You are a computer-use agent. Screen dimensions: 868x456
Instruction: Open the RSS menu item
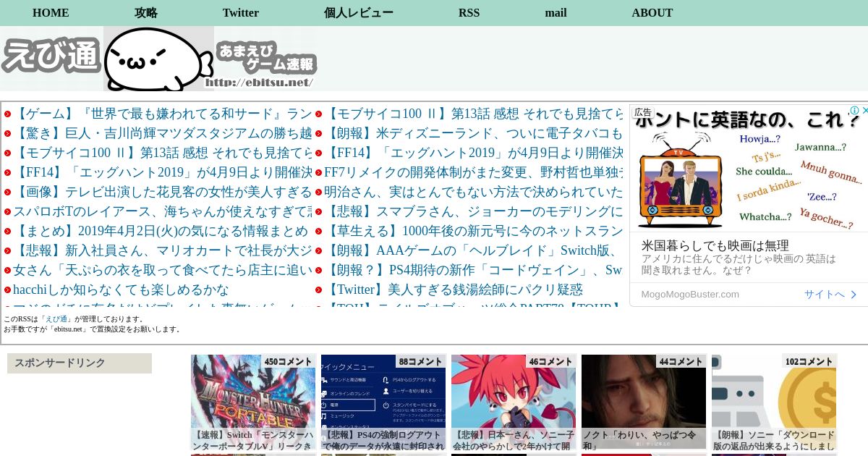pyautogui.click(x=469, y=13)
